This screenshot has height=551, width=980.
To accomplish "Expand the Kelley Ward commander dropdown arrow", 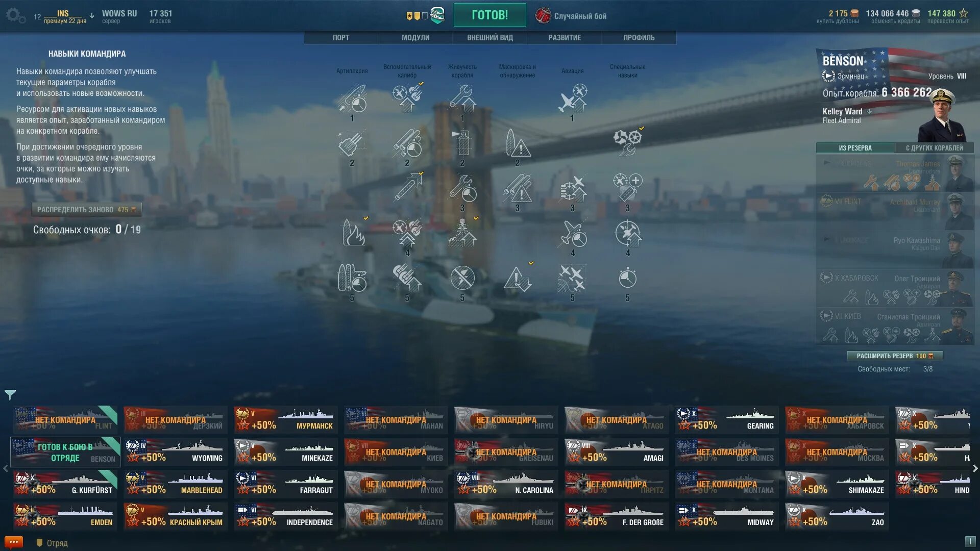I will click(869, 111).
